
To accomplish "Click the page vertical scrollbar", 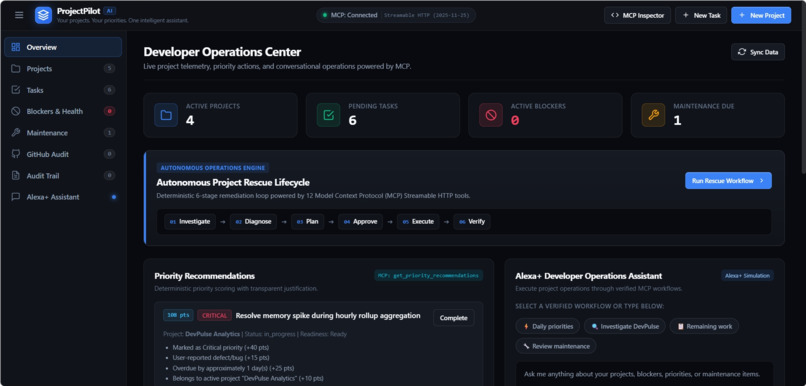I will [802, 103].
